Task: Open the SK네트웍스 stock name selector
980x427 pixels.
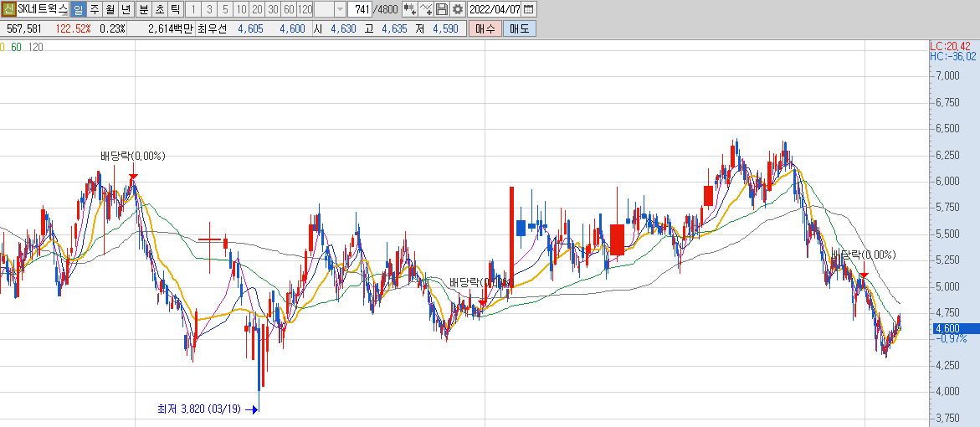Action: click(x=43, y=9)
